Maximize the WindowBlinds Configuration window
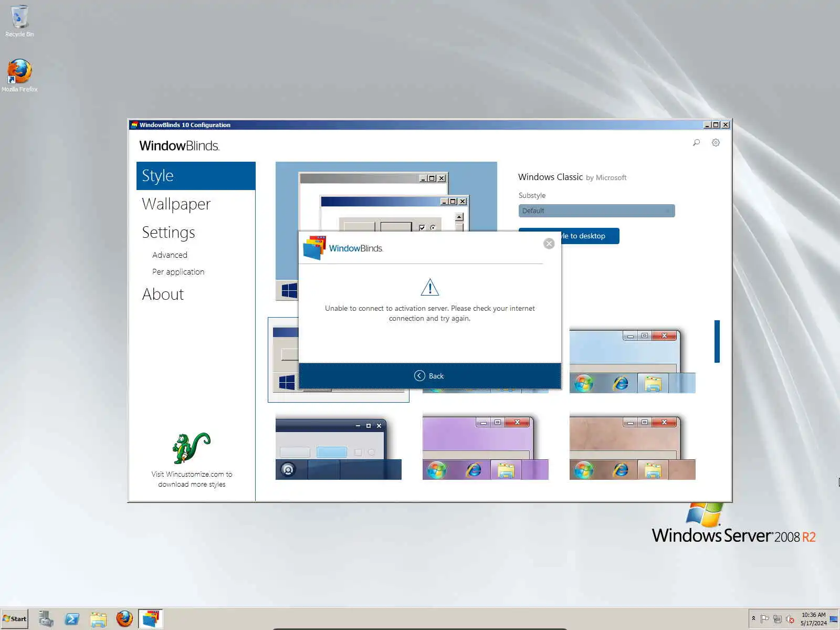This screenshot has height=630, width=840. point(716,125)
